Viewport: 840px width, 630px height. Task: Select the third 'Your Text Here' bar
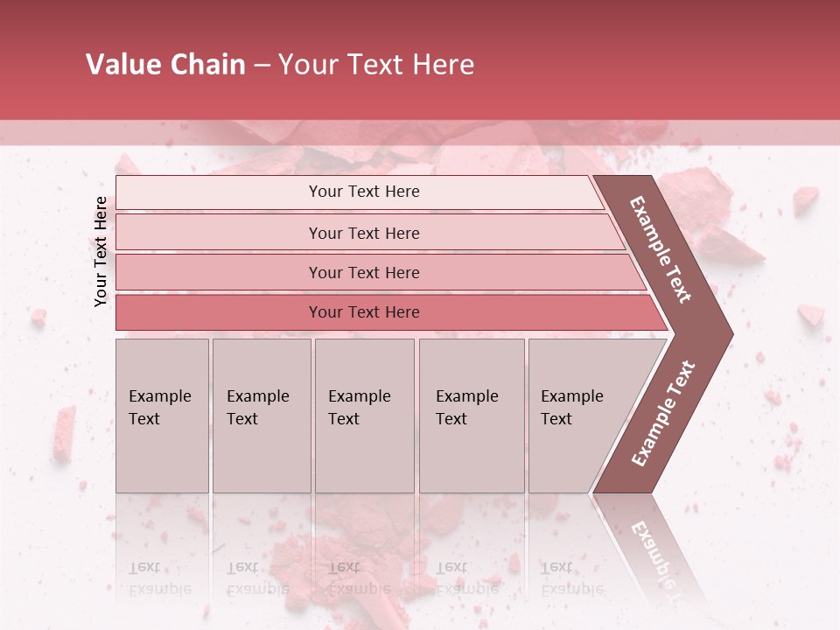pos(364,272)
